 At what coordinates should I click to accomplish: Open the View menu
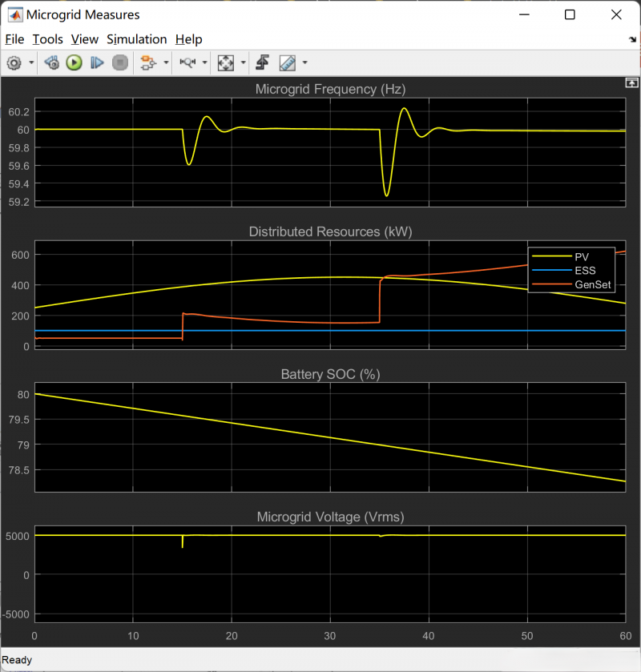point(84,39)
